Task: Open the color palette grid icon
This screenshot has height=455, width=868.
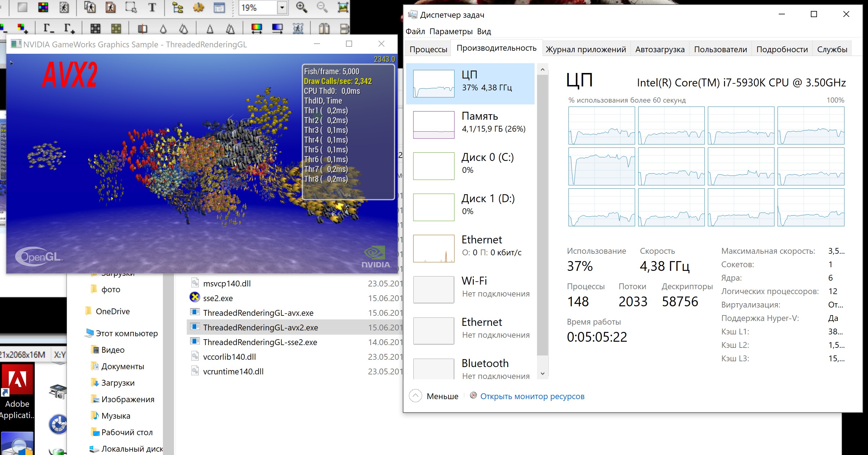Action: pyautogui.click(x=43, y=7)
